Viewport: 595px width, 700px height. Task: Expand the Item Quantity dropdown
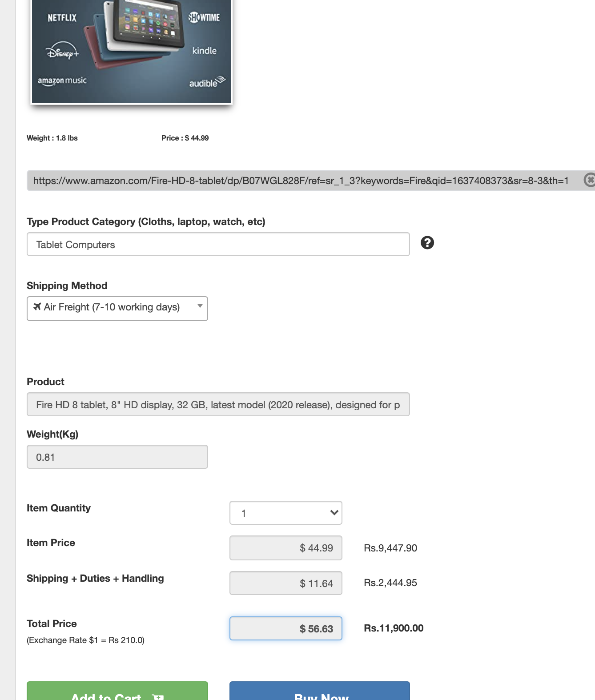pos(286,513)
